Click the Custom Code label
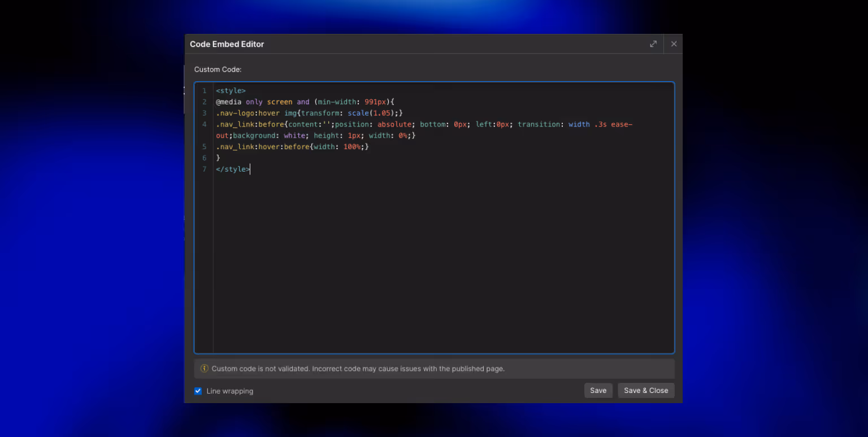The width and height of the screenshot is (868, 437). [x=218, y=69]
